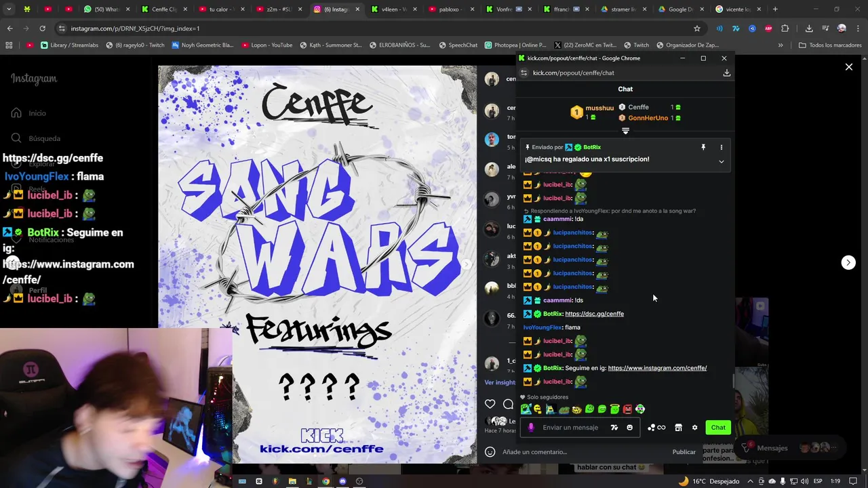Open the emoji picker in Kick chat input

[630, 428]
